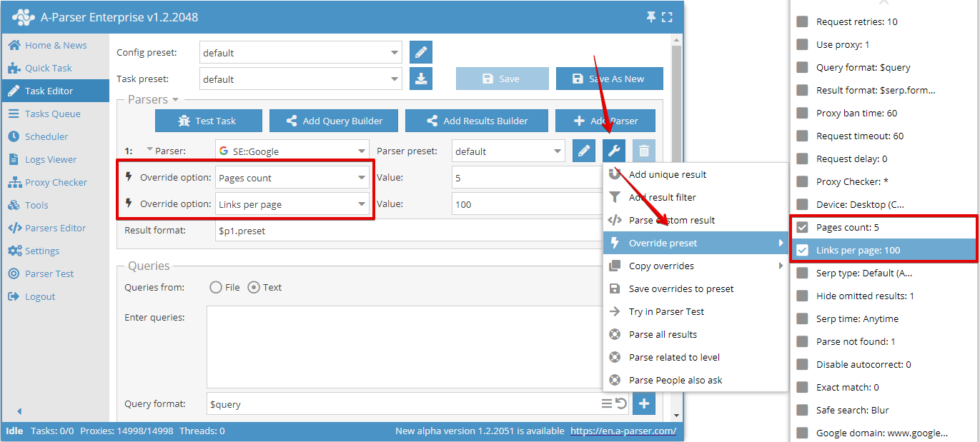The width and height of the screenshot is (980, 442).
Task: Toggle fullscreen icon in title bar
Action: coord(667,17)
